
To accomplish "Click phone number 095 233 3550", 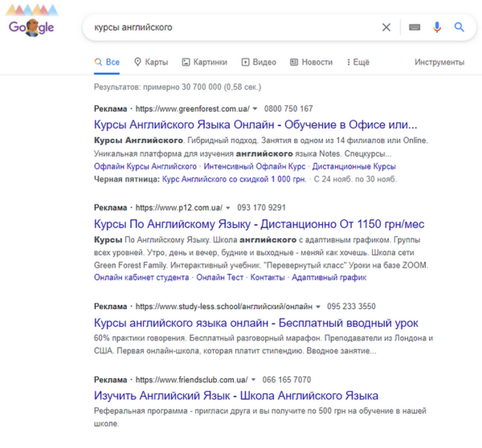I will coord(351,307).
